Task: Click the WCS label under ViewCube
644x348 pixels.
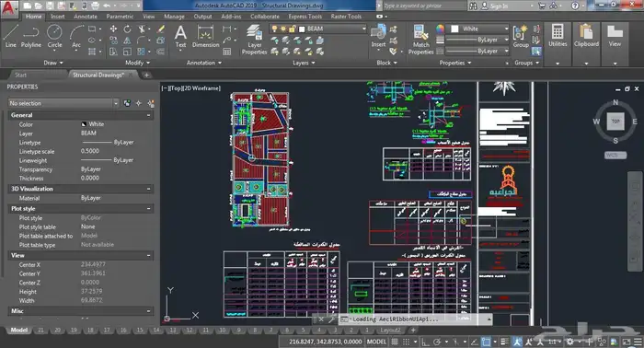Action: click(x=615, y=155)
